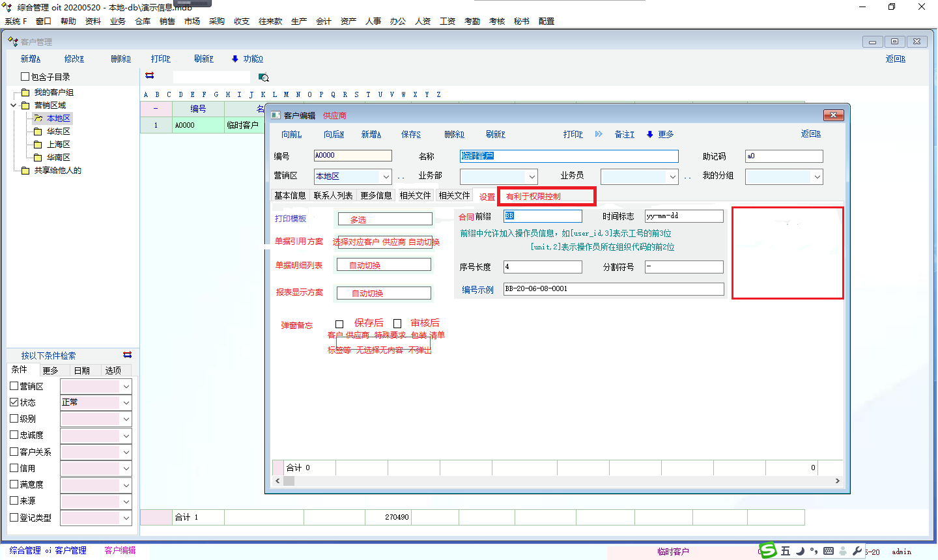Click the wrench settings icon in the IME bar

pyautogui.click(x=857, y=551)
